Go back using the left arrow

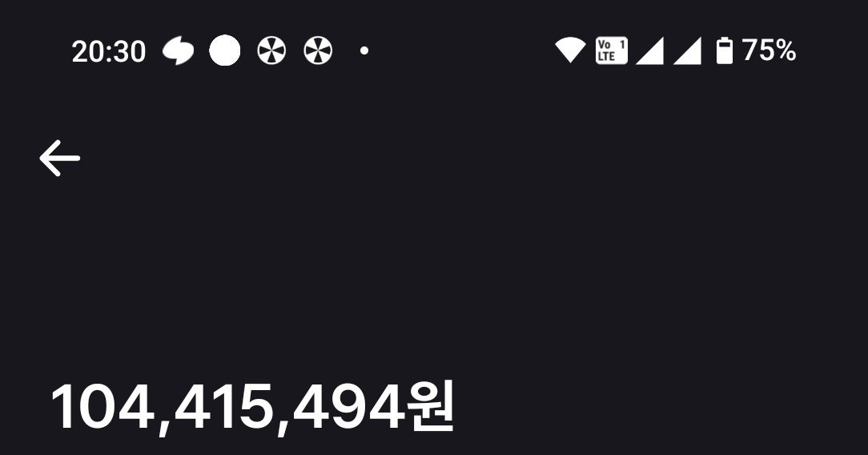pos(60,159)
